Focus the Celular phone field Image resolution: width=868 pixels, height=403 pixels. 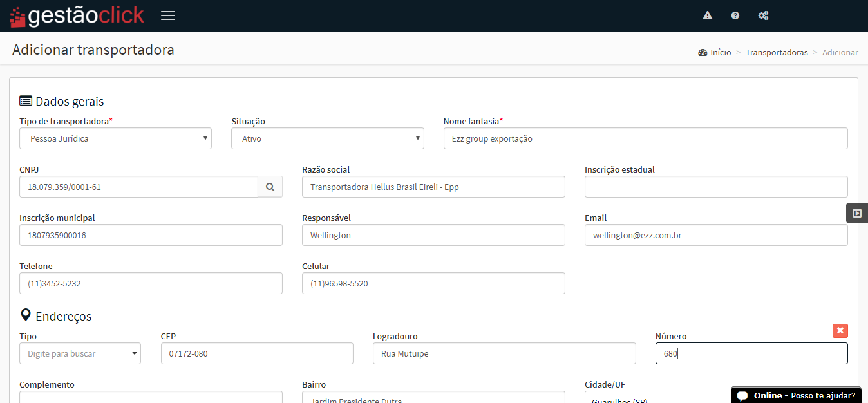click(x=433, y=283)
